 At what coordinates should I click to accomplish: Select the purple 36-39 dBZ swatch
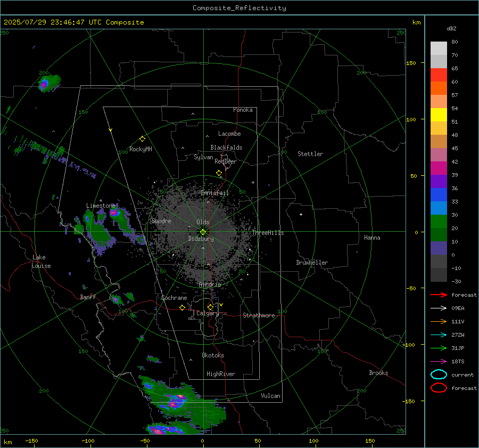pos(439,182)
